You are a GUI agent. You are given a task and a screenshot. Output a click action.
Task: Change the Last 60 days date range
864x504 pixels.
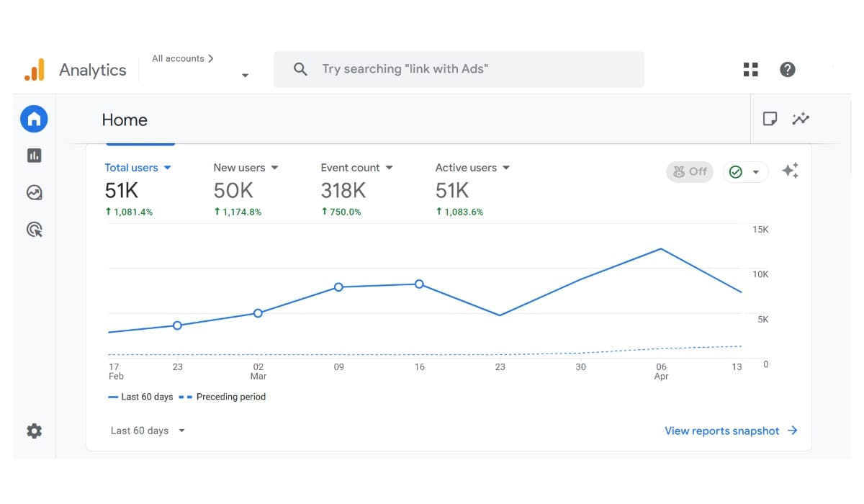click(148, 431)
